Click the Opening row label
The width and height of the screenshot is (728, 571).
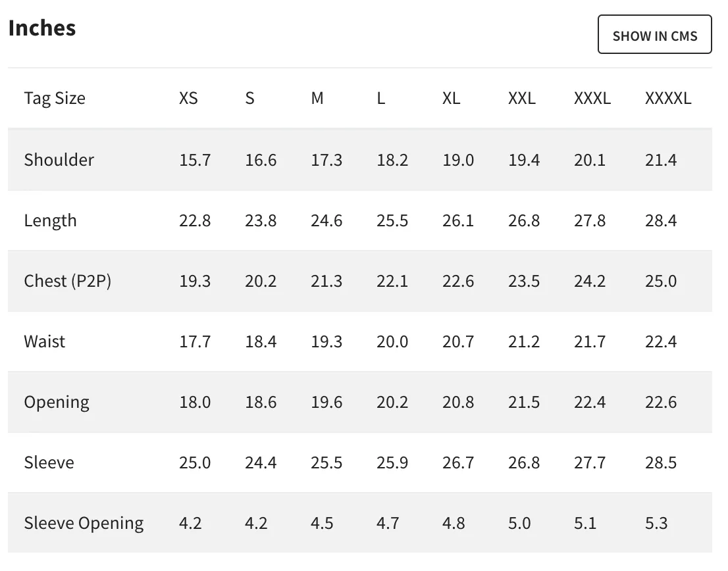(x=57, y=402)
